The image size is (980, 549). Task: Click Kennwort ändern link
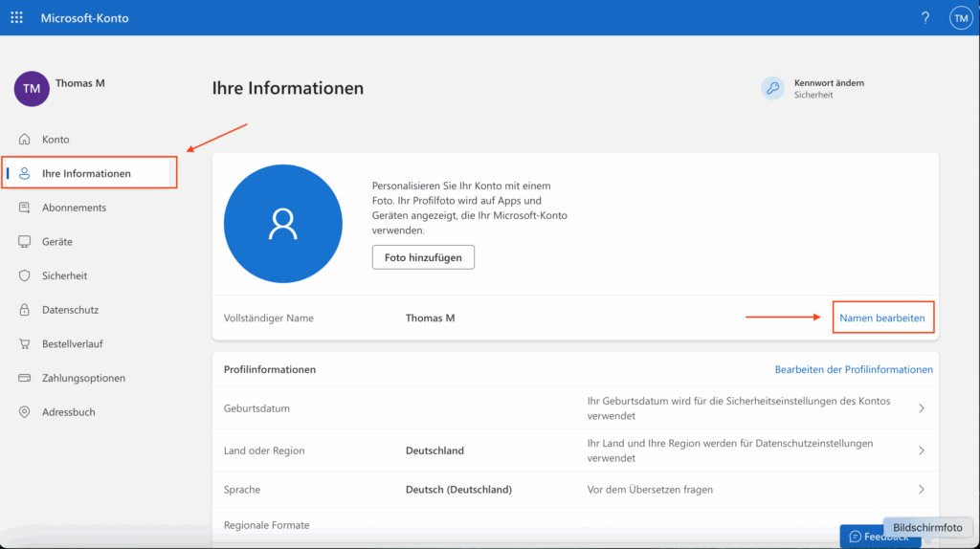(829, 82)
